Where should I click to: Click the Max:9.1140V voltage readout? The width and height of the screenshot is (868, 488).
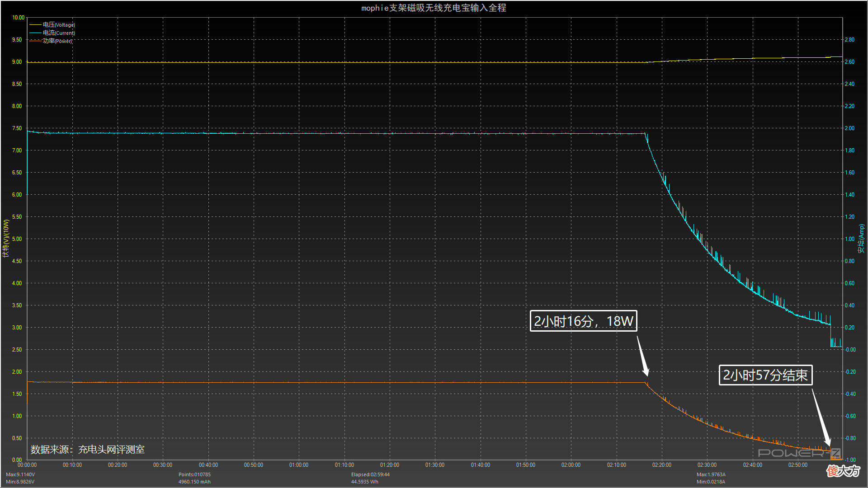20,474
